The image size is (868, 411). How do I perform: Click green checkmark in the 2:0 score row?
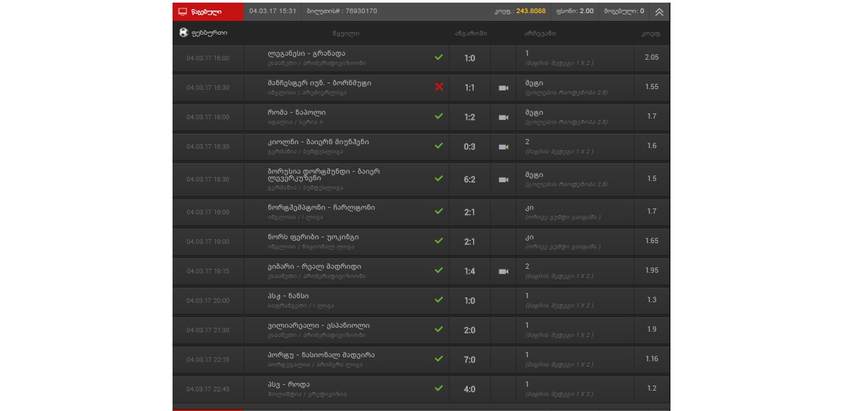[x=439, y=329]
